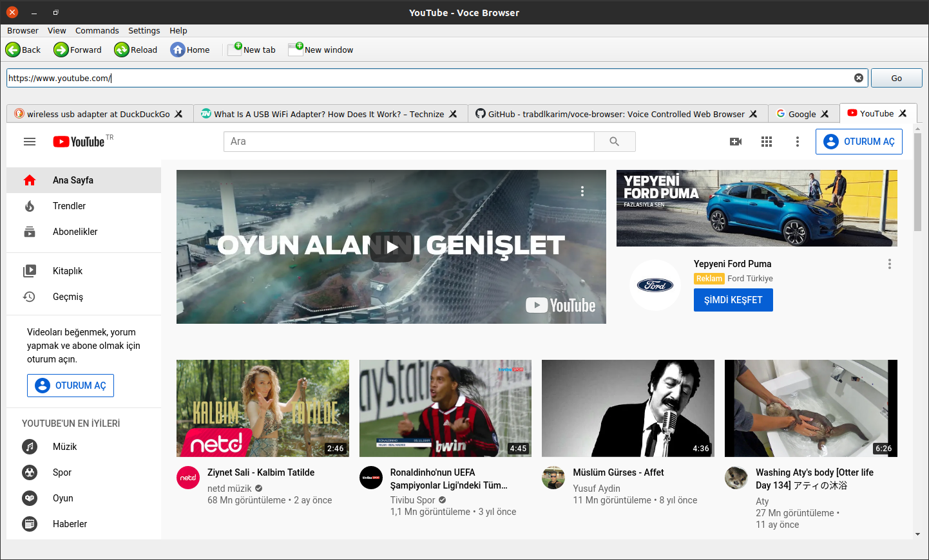Open Müslüm Gürses Affet thumbnail
The image size is (929, 560).
(628, 408)
